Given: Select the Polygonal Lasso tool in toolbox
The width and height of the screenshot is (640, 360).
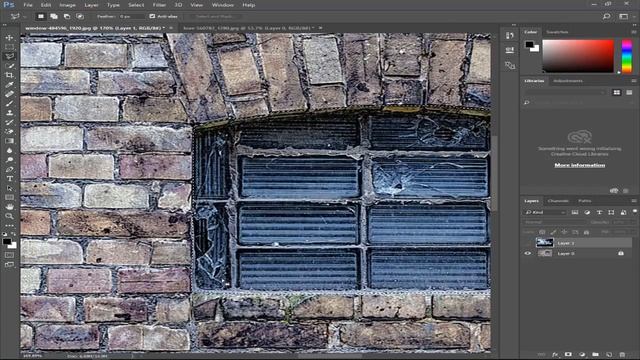Looking at the screenshot, I should click(9, 56).
